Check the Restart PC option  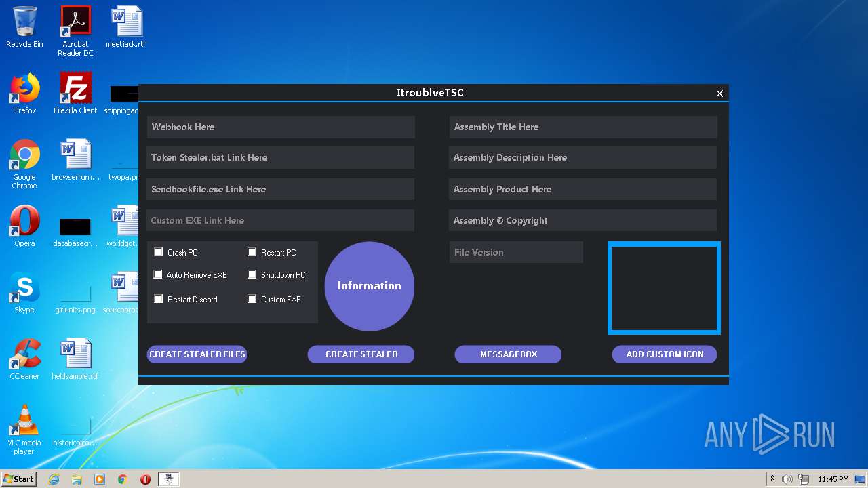pyautogui.click(x=252, y=252)
